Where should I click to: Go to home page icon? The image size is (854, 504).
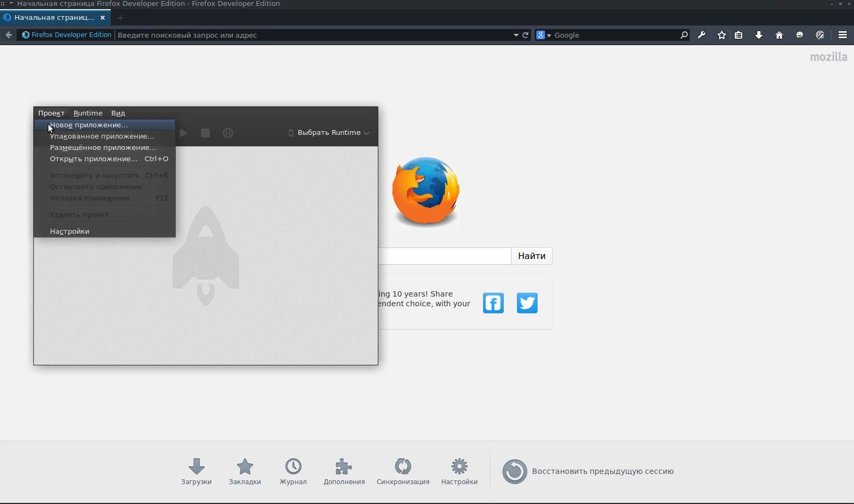pos(779,35)
